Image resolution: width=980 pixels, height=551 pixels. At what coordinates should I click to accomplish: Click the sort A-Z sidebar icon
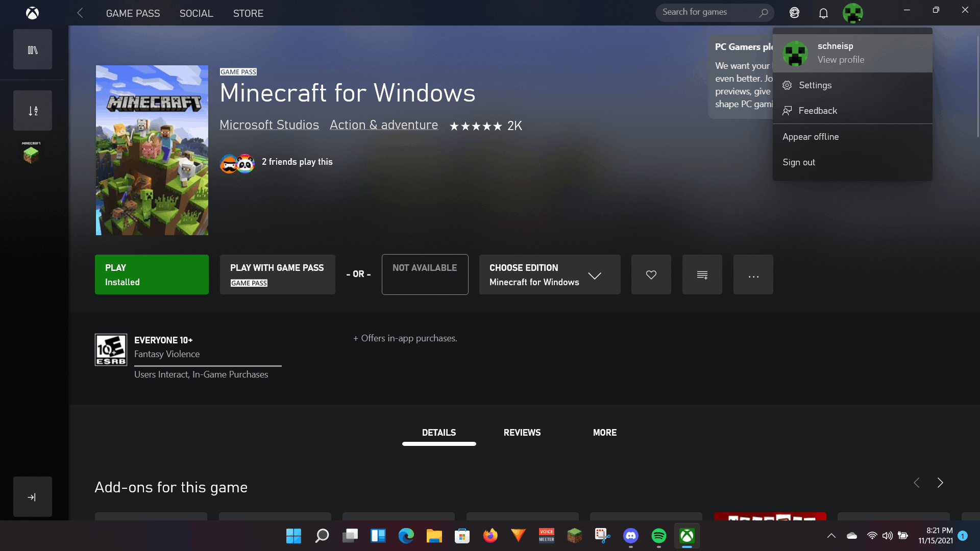[33, 111]
